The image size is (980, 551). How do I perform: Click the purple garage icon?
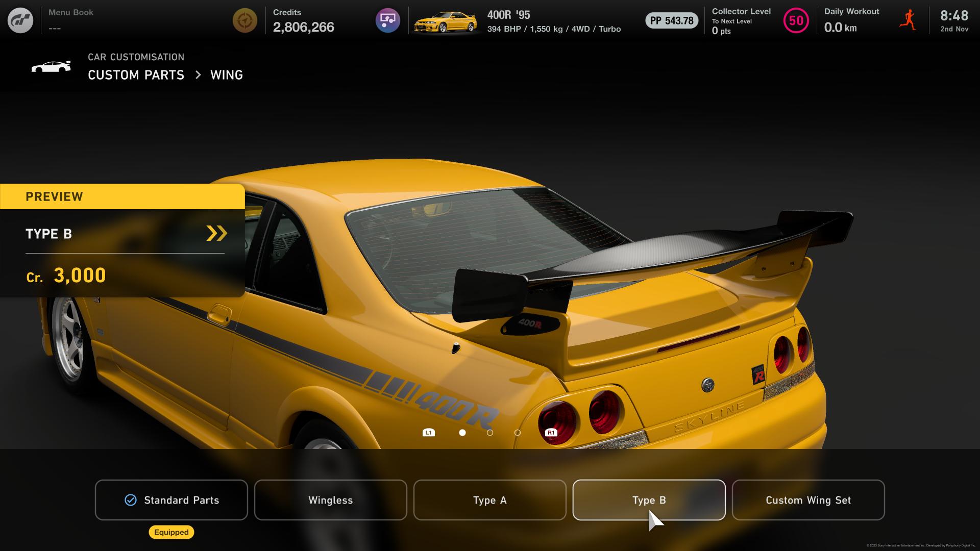tap(388, 20)
